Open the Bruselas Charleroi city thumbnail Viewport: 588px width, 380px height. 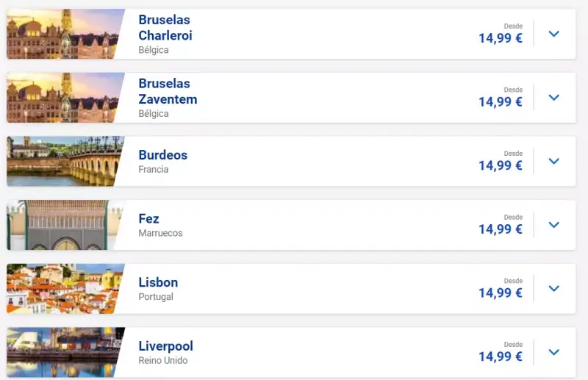(63, 34)
